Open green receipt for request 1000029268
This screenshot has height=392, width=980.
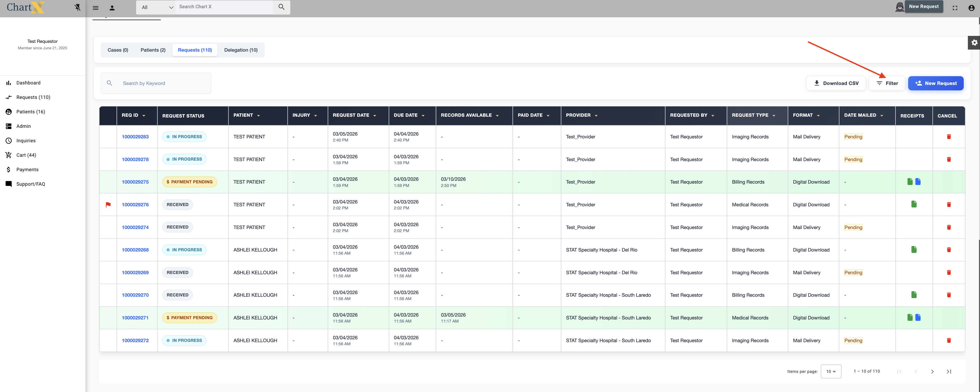coord(914,250)
